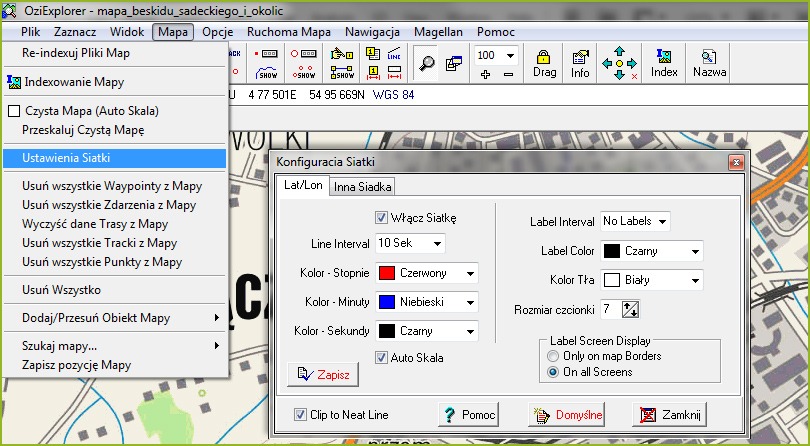Image resolution: width=810 pixels, height=446 pixels.
Task: Select the On all Screens radio
Action: pos(553,372)
